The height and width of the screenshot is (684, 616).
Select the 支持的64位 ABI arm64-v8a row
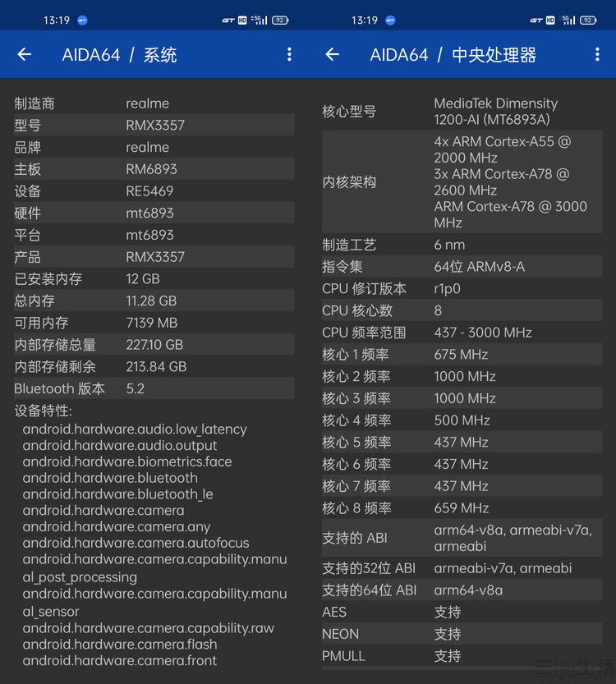coord(462,590)
